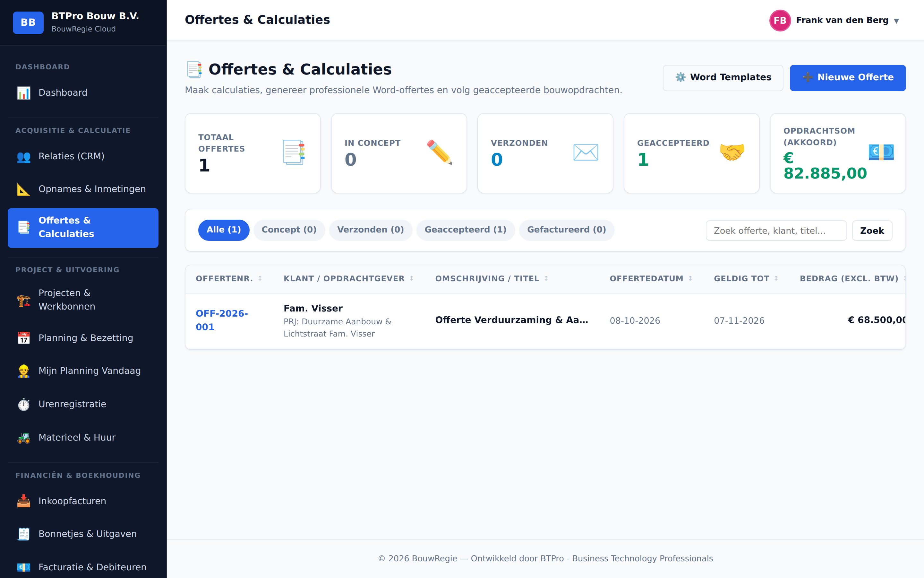Sort by Klant / Opdrachtgever column
The width and height of the screenshot is (924, 578).
(x=349, y=279)
